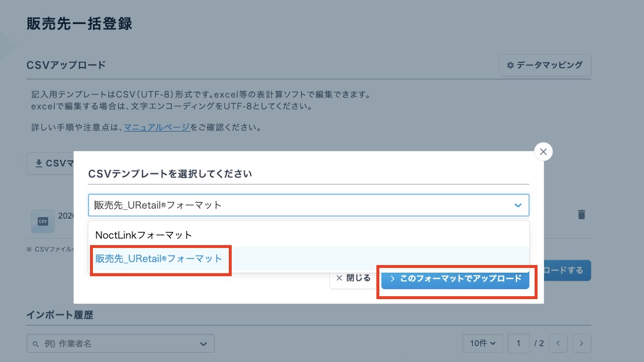The image size is (644, 362).
Task: Click the CSV file icon thumbnail
Action: [42, 222]
